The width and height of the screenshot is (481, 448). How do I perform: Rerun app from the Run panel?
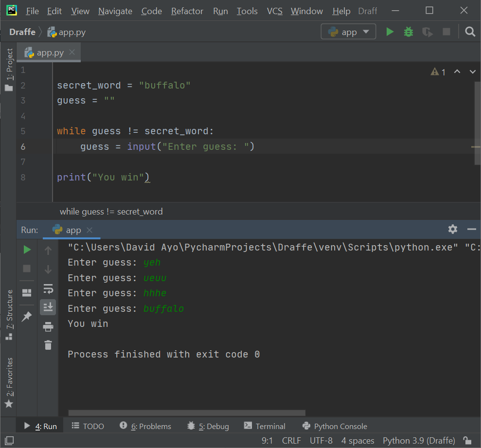27,250
